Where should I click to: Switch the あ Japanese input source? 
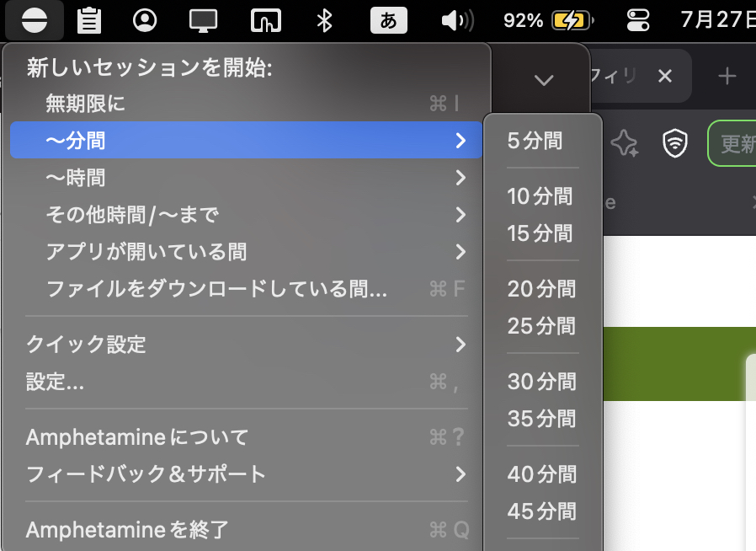(388, 20)
